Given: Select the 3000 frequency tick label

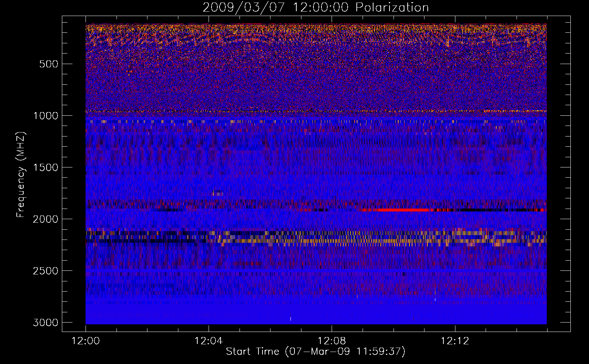Looking at the screenshot, I should click(x=46, y=323).
